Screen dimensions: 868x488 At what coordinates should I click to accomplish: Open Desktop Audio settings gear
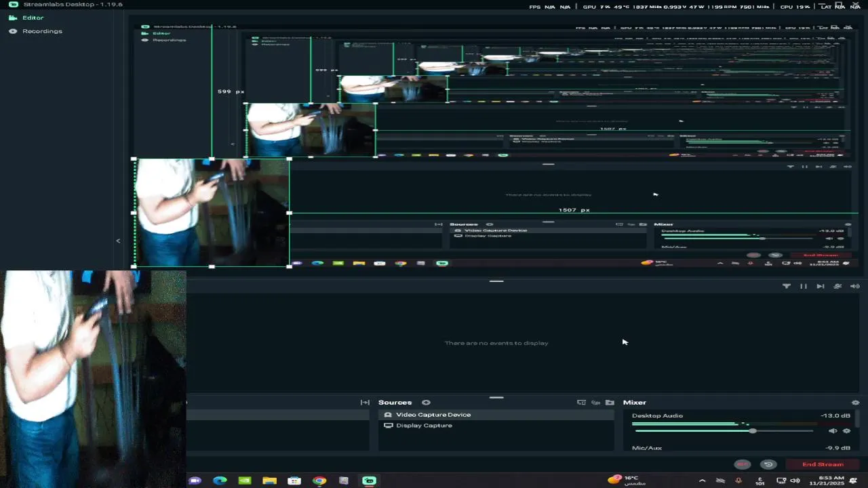click(x=846, y=431)
